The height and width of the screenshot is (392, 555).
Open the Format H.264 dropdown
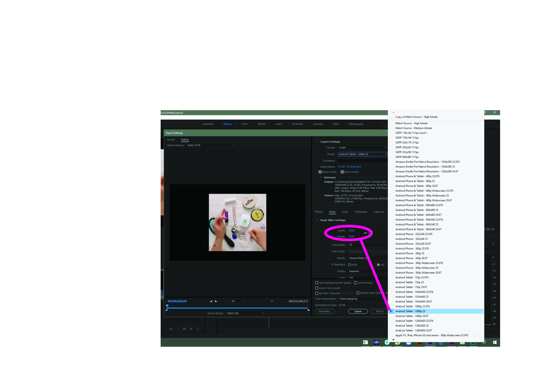coord(362,148)
